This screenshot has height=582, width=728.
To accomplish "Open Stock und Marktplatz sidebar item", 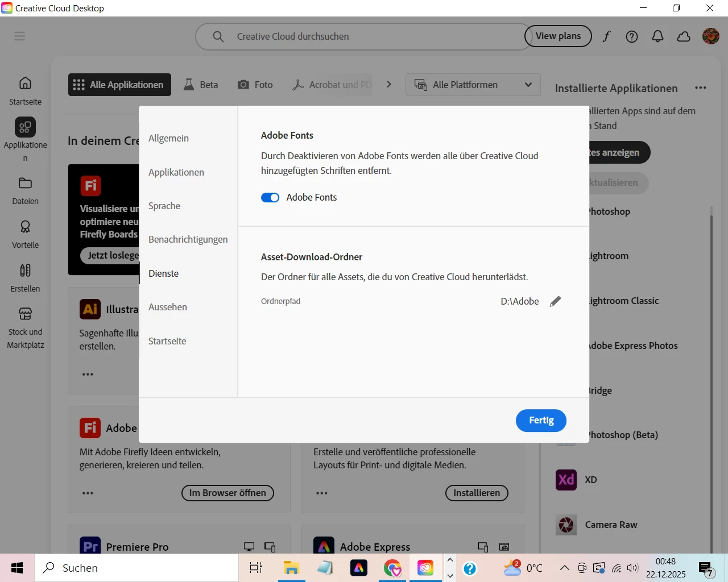I will (x=25, y=328).
